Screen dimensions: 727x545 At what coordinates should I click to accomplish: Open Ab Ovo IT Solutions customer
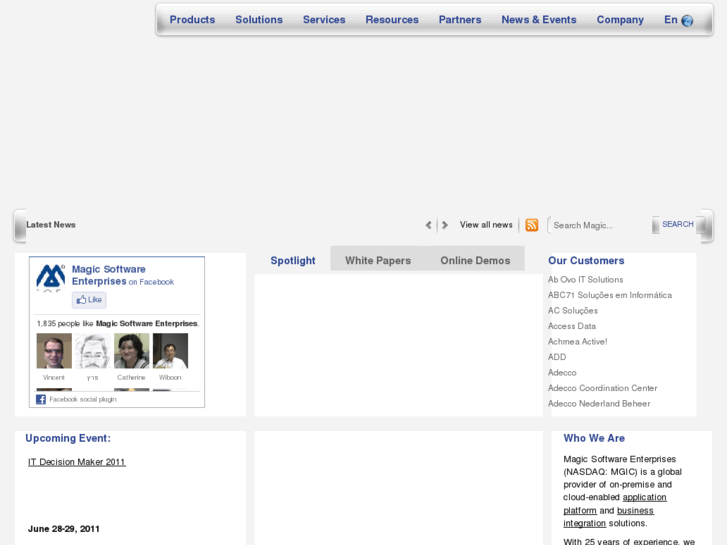pos(585,280)
